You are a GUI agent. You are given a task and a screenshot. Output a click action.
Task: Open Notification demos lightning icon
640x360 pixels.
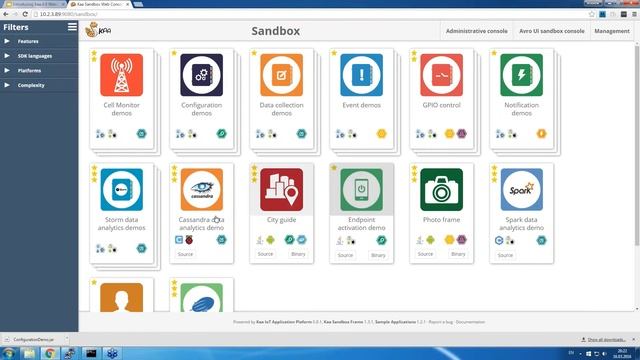point(522,75)
